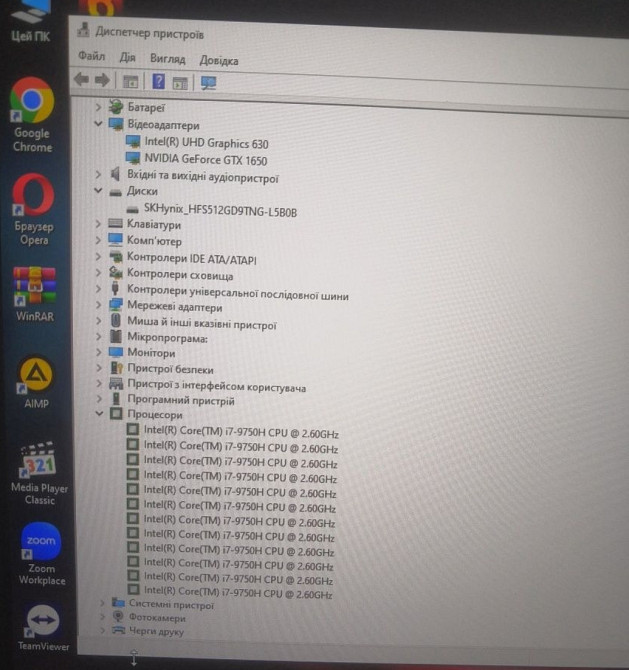Click the Back arrow in the toolbar
The height and width of the screenshot is (670, 629).
82,81
